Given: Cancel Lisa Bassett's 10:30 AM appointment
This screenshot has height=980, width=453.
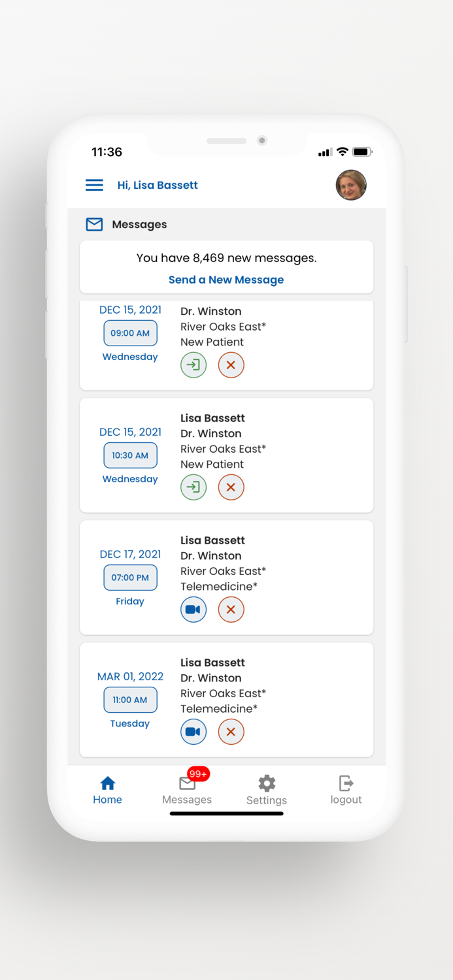Looking at the screenshot, I should [x=231, y=487].
